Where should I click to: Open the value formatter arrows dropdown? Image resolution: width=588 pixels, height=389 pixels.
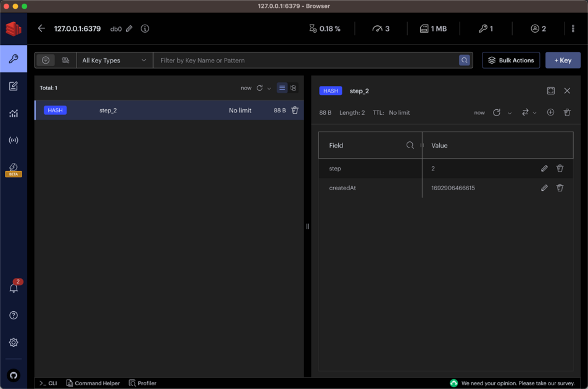pos(529,112)
